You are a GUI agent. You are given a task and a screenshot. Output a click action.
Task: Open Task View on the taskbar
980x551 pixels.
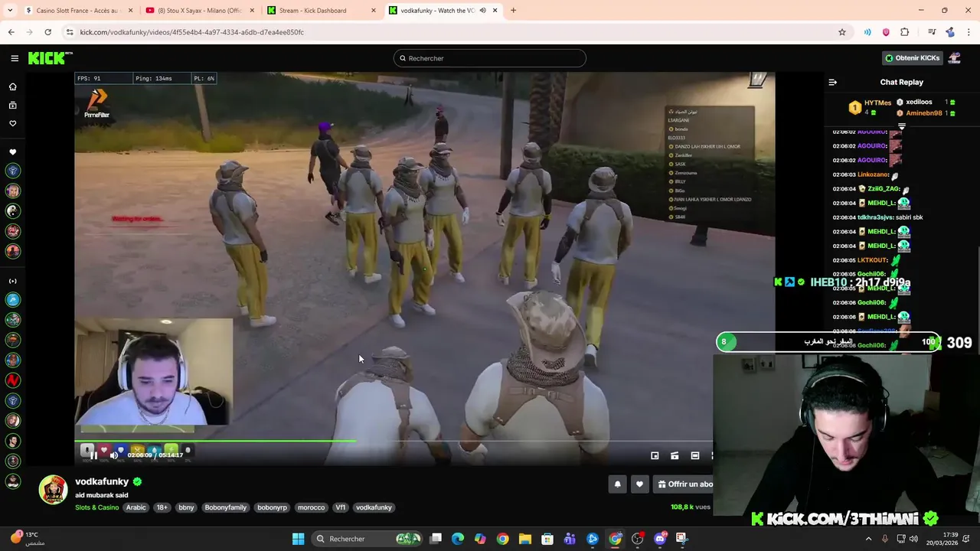436,539
